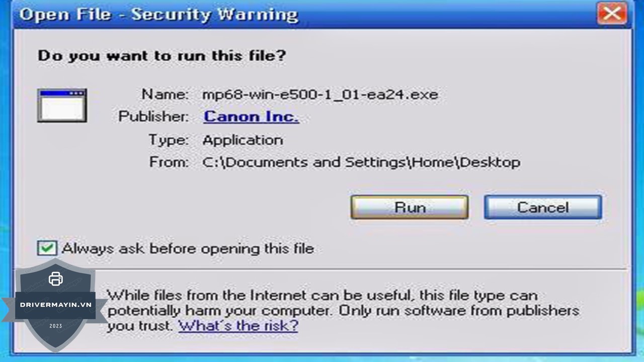Click the Documents and Settings source path text
This screenshot has height=362, width=644.
click(x=361, y=162)
